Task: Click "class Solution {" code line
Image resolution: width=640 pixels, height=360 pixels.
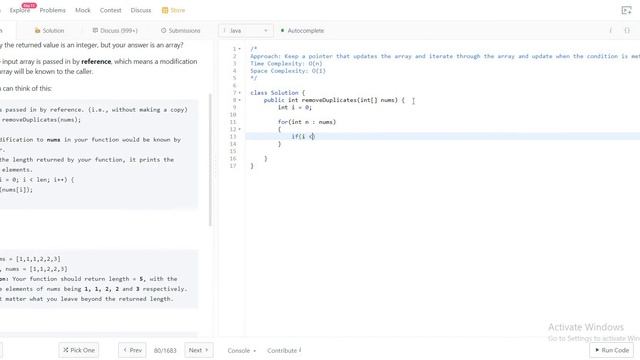Action: click(x=278, y=93)
